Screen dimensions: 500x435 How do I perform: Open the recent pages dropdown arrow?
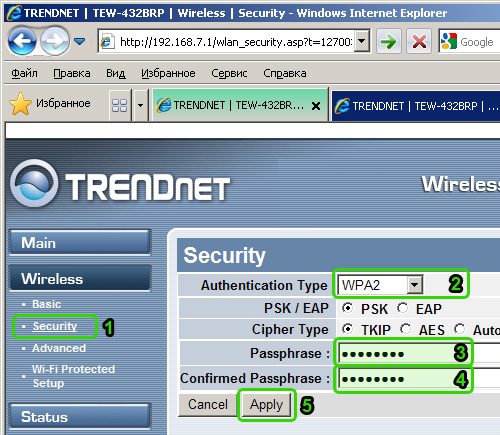79,41
